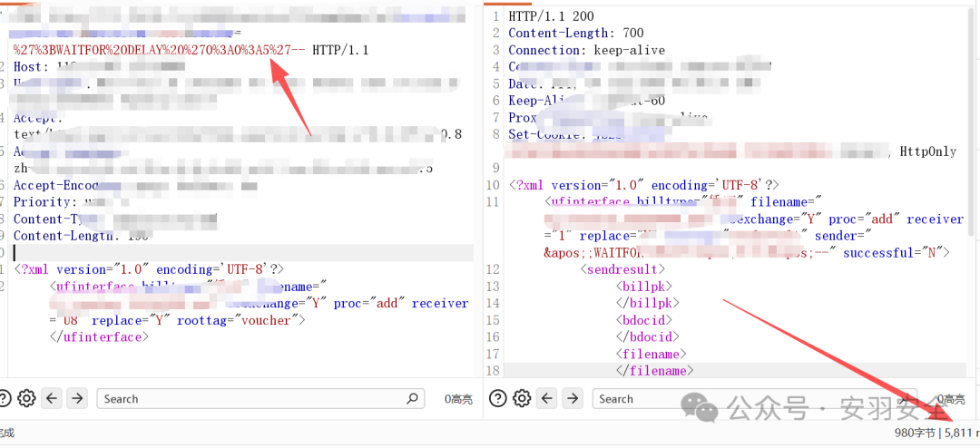Click the closing </filename> tag on line 18
This screenshot has height=448, width=980.
point(655,371)
